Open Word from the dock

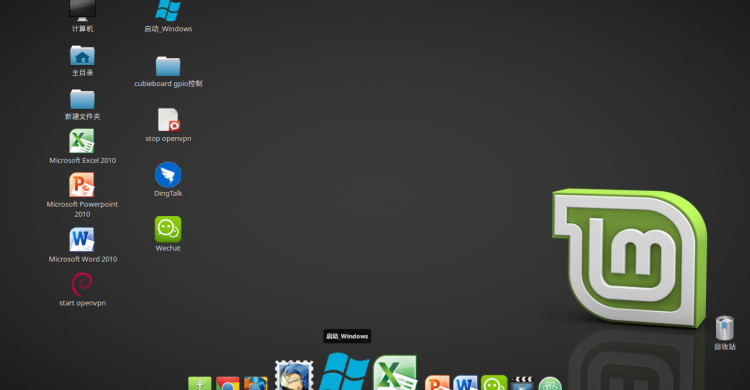tap(465, 383)
